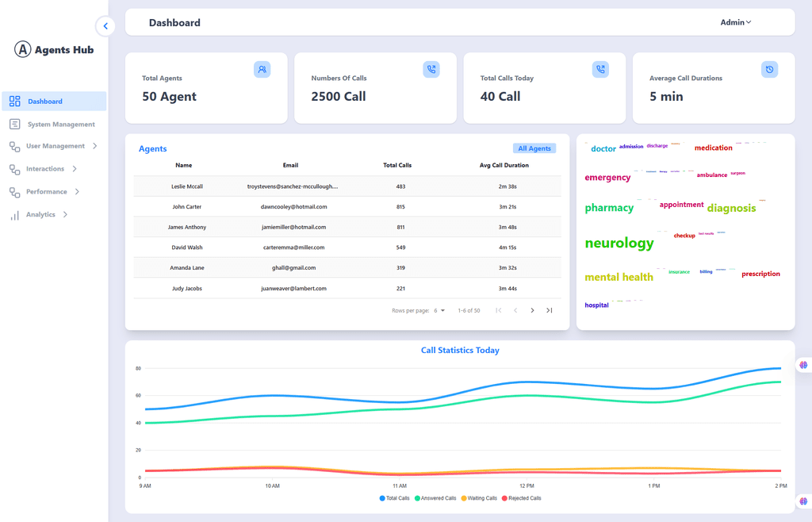Go to the last page of agents

[549, 310]
